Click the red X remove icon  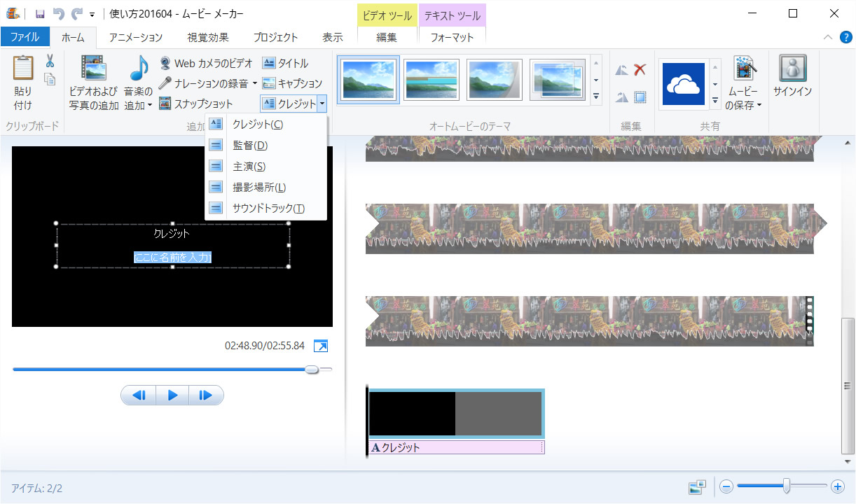coord(640,70)
